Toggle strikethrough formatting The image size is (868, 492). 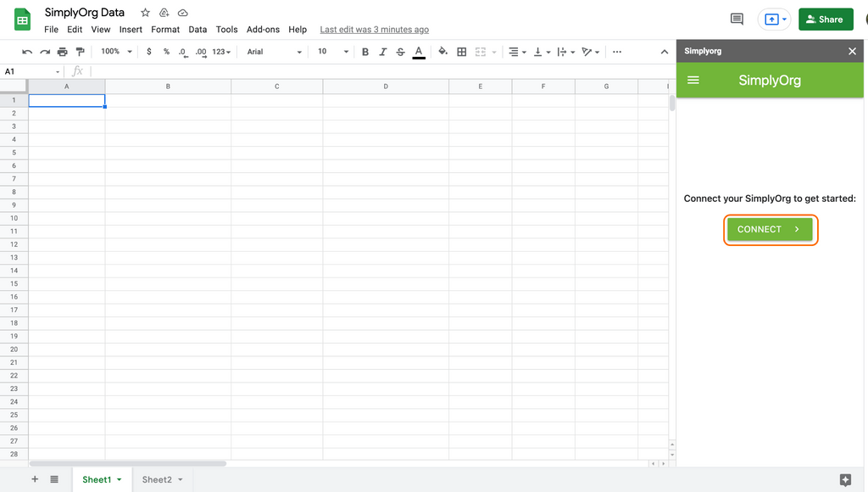click(400, 52)
